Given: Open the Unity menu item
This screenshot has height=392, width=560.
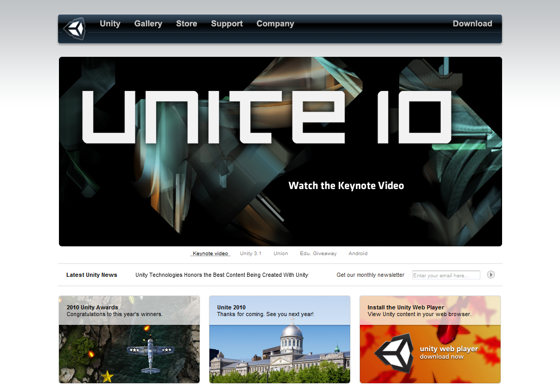Looking at the screenshot, I should (x=110, y=24).
